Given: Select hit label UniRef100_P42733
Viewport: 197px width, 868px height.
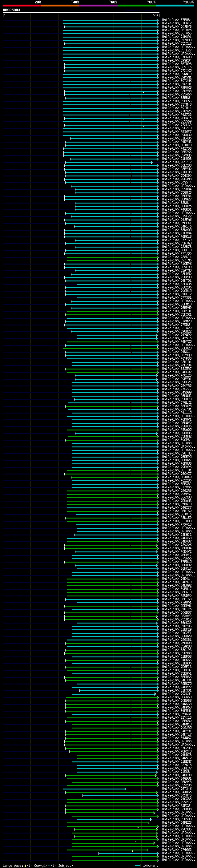Looking at the screenshot, I should coord(177,115).
